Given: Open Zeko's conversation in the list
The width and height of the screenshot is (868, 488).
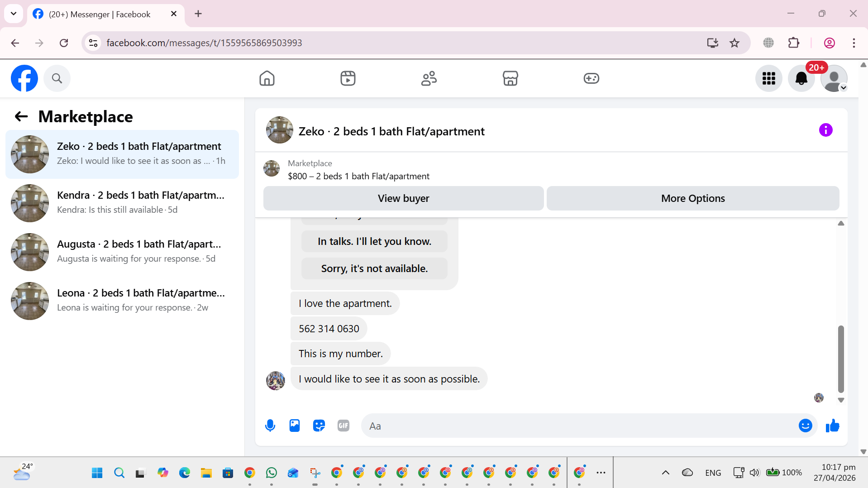Looking at the screenshot, I should [x=122, y=154].
